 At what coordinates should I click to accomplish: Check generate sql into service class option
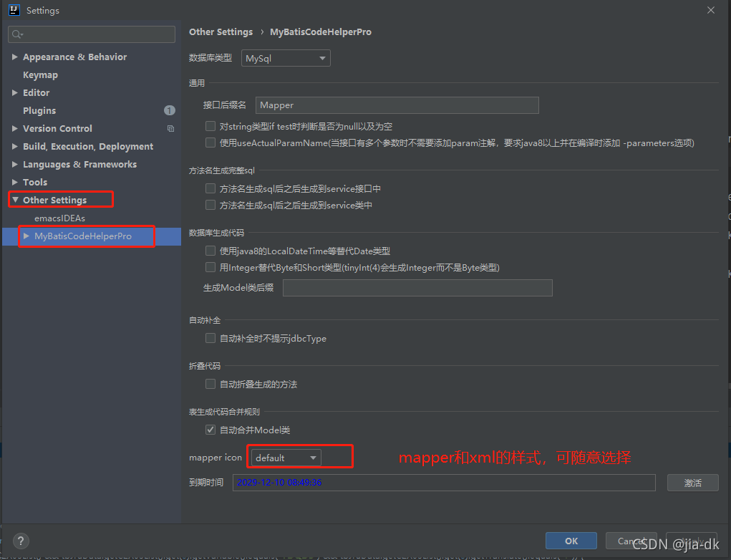(210, 205)
